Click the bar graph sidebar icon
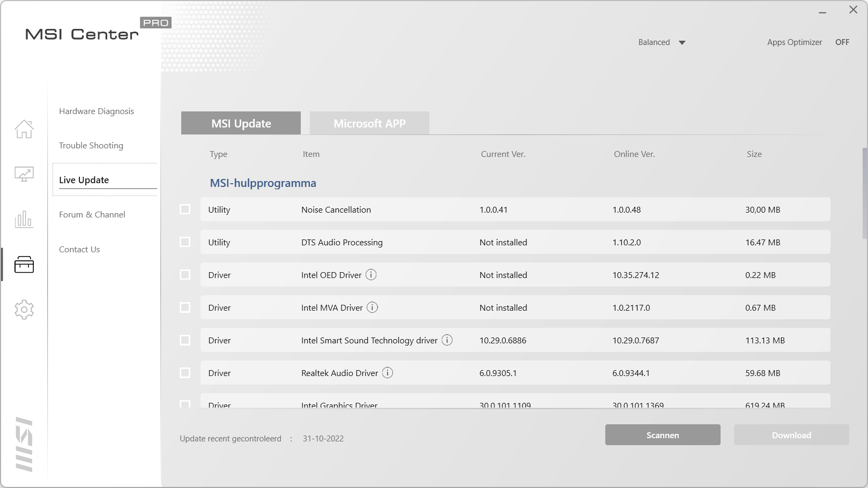This screenshot has height=488, width=868. coord(24,219)
